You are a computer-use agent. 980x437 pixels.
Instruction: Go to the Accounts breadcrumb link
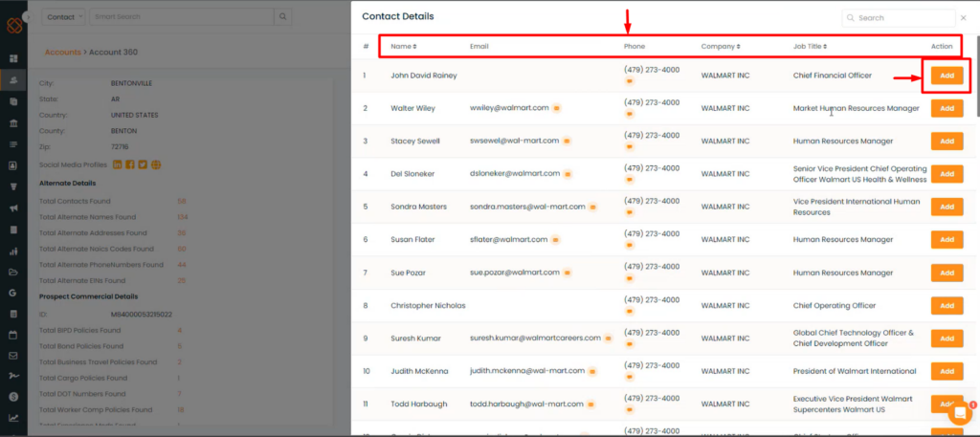(x=62, y=52)
